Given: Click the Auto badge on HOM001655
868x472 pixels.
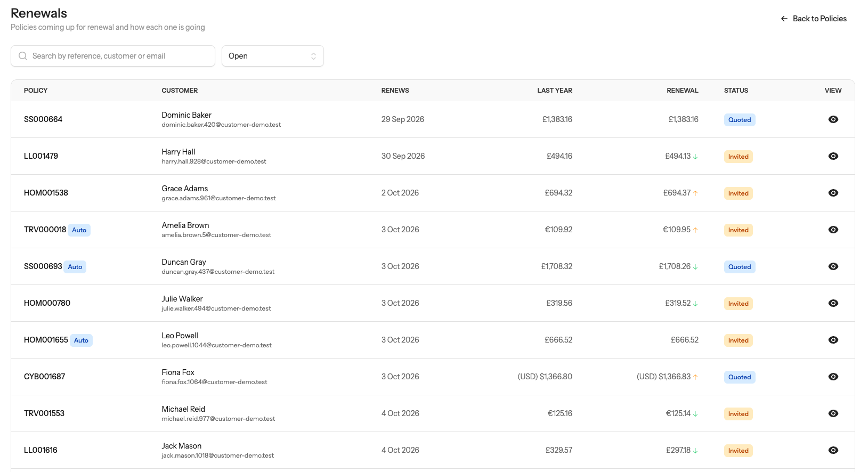Looking at the screenshot, I should pos(81,340).
